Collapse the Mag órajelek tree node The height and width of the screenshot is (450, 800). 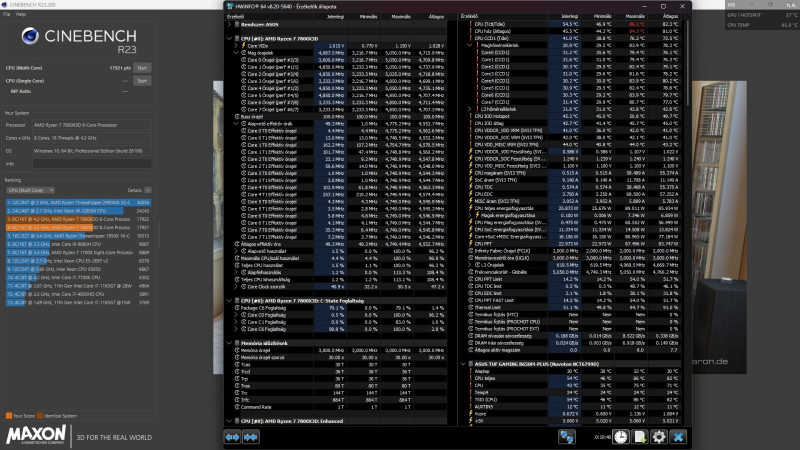tap(236, 53)
